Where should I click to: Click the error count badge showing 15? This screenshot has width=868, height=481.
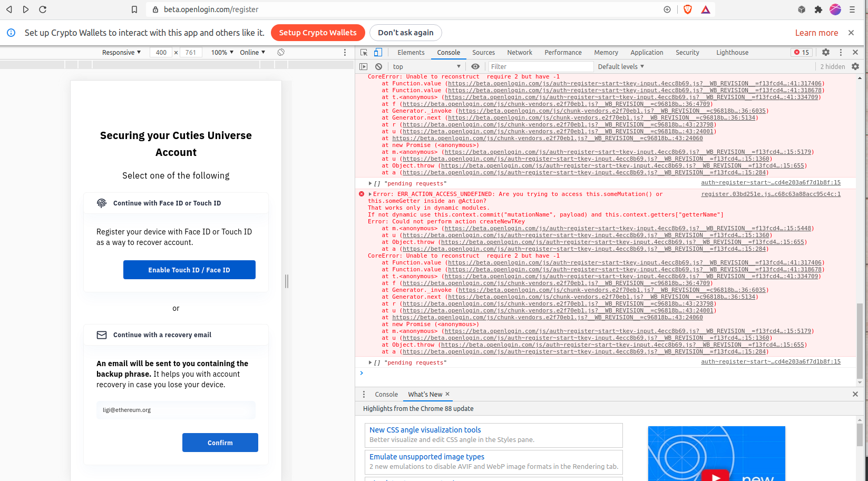801,52
